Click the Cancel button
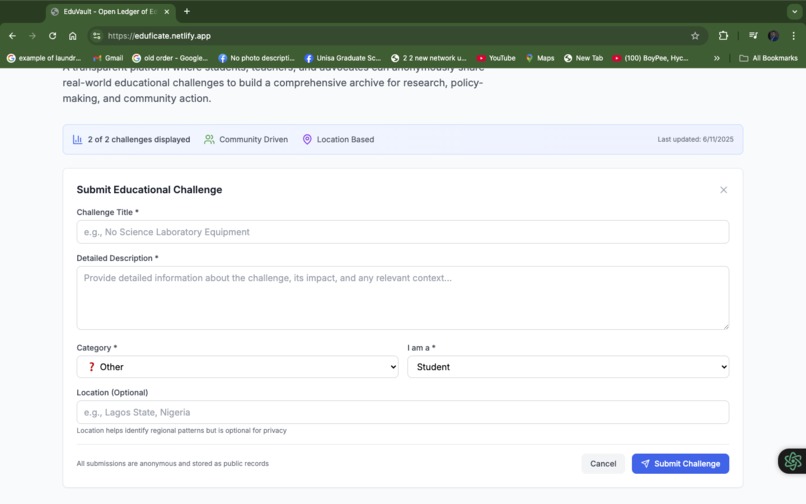The image size is (806, 504). point(603,463)
